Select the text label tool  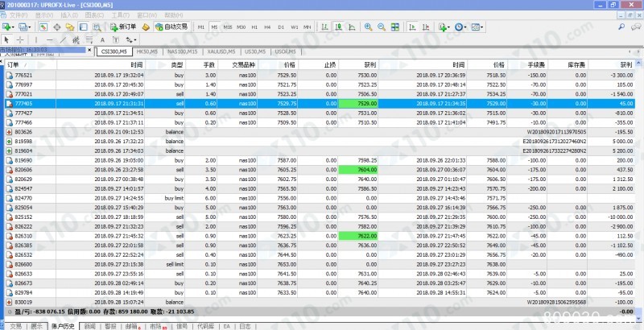click(x=116, y=39)
